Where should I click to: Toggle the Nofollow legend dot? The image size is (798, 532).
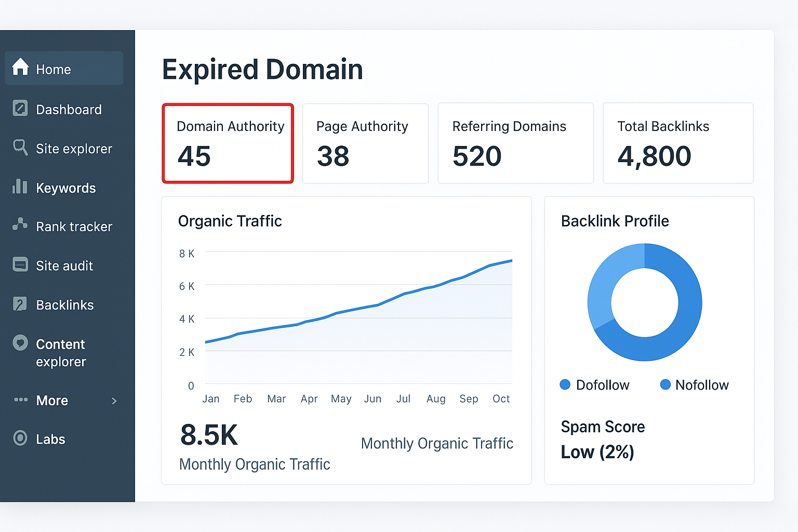665,384
